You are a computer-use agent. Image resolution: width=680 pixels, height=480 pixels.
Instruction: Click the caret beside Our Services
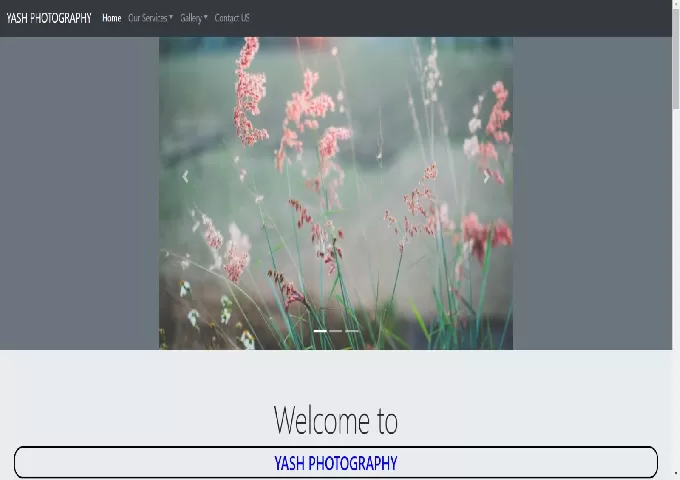coord(171,18)
